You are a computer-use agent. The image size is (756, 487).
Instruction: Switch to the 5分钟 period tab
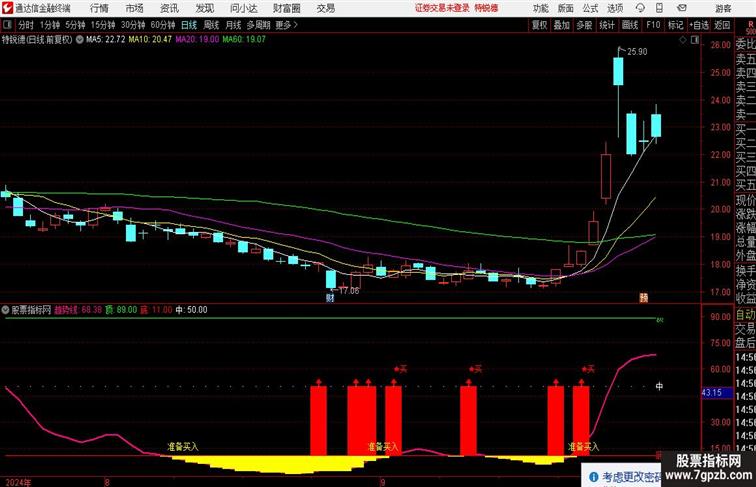[75, 25]
